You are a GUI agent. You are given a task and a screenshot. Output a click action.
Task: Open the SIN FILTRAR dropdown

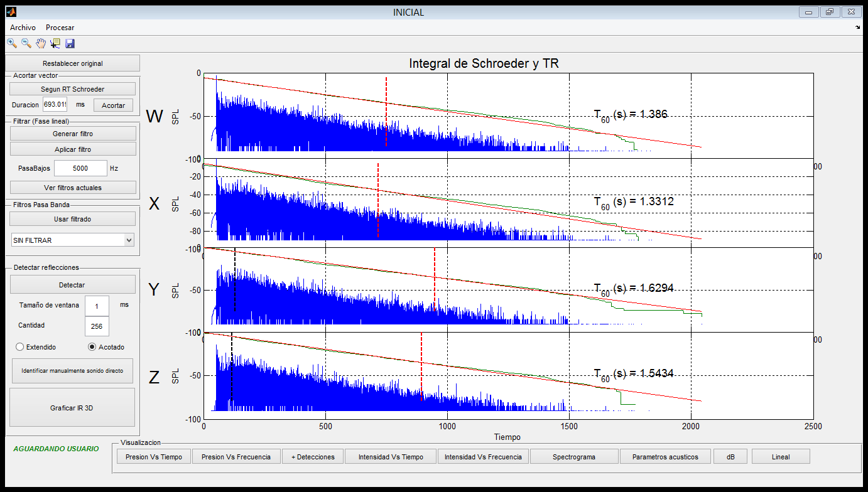[72, 240]
